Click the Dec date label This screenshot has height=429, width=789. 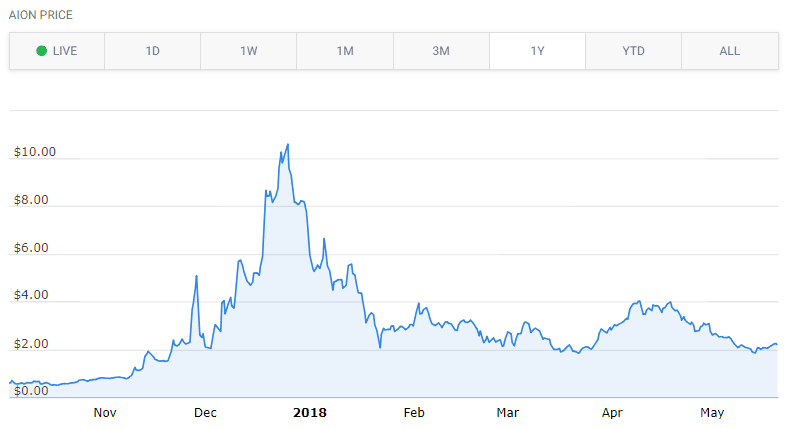[x=205, y=413]
